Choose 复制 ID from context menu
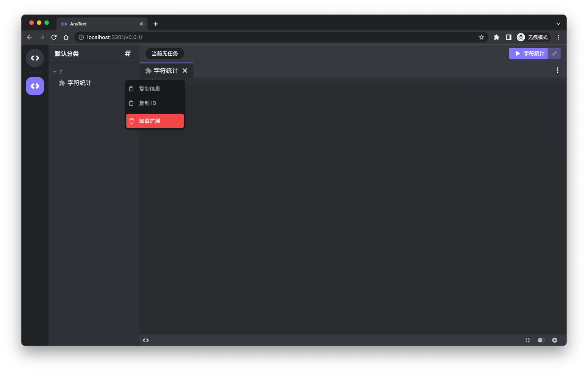This screenshot has width=588, height=374. click(x=155, y=103)
